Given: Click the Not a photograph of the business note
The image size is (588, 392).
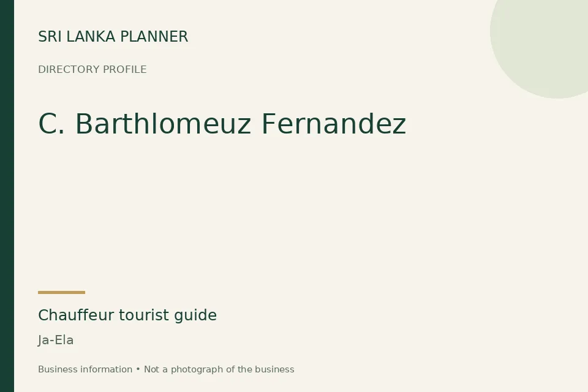Looking at the screenshot, I should tap(219, 369).
